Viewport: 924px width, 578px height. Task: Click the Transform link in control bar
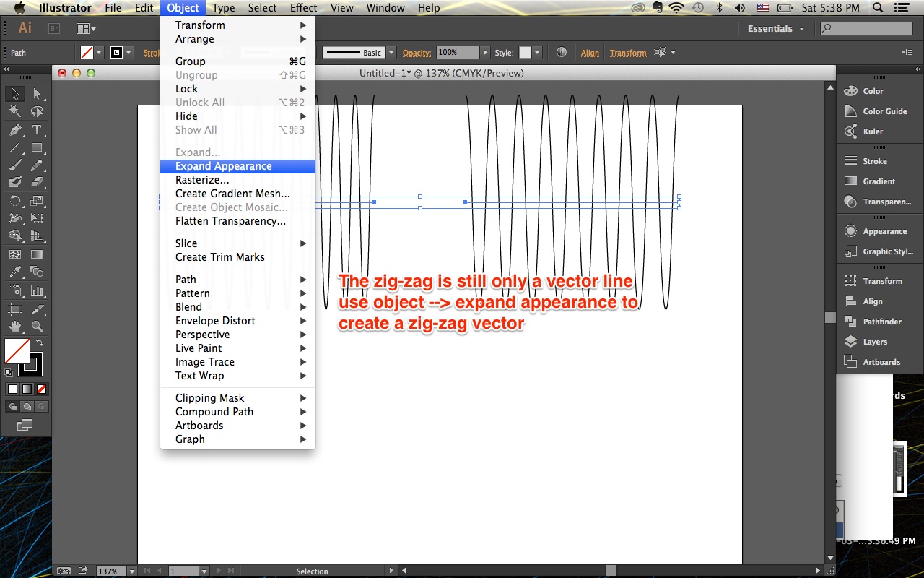tap(628, 53)
